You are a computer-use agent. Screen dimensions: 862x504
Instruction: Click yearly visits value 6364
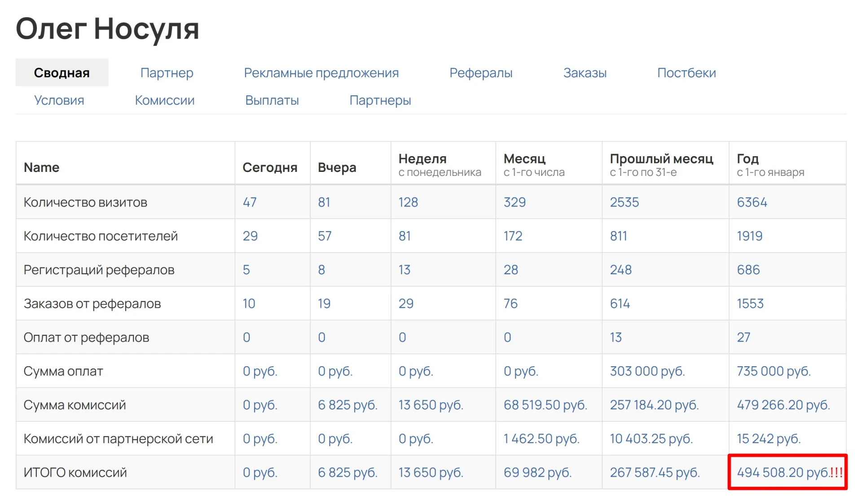pos(752,202)
